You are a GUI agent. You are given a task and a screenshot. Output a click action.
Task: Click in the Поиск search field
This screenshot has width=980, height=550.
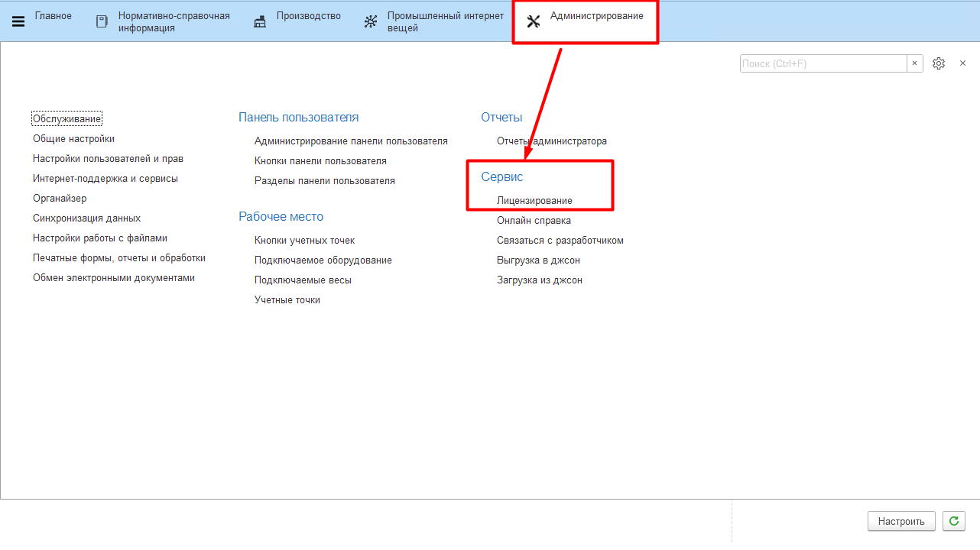(823, 63)
